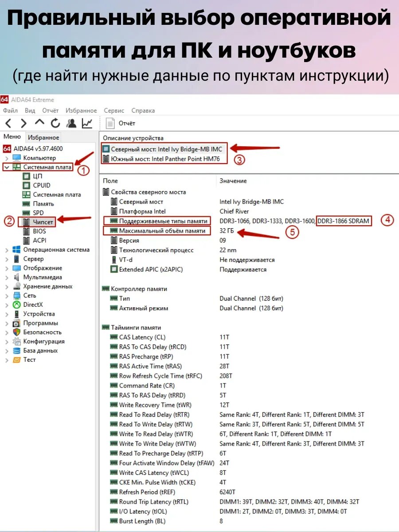
Task: Click the Back navigation arrow
Action: [8, 123]
